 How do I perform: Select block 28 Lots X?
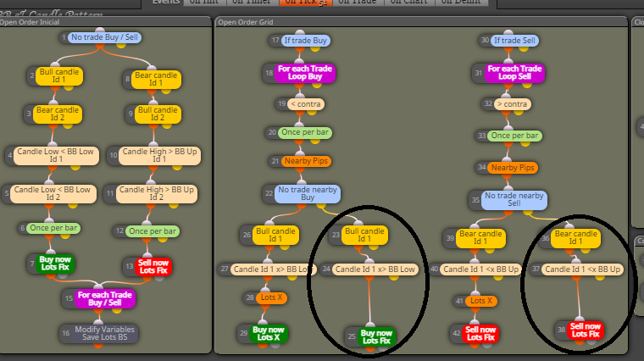[271, 297]
